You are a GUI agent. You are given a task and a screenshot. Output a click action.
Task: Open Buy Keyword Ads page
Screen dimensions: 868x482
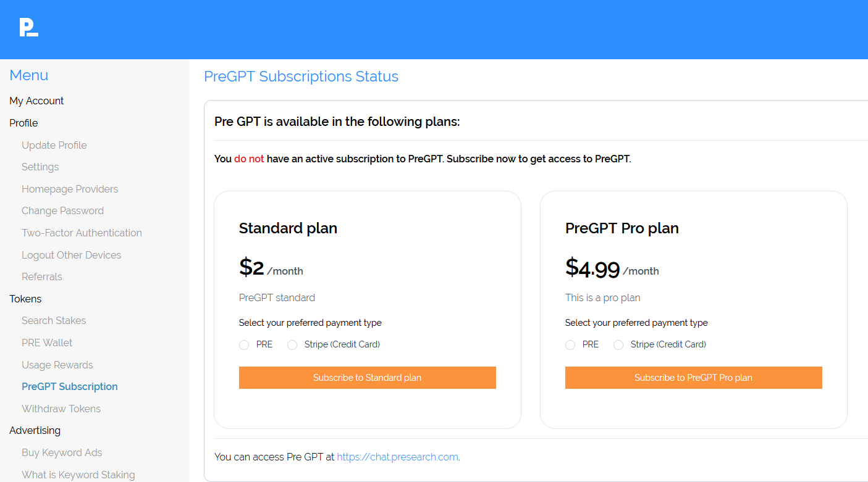[x=62, y=452]
